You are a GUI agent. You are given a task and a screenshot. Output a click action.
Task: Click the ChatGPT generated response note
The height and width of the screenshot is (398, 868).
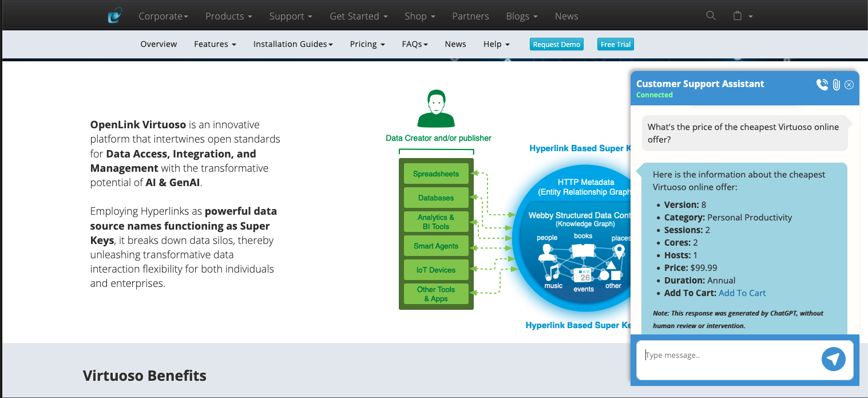[738, 320]
